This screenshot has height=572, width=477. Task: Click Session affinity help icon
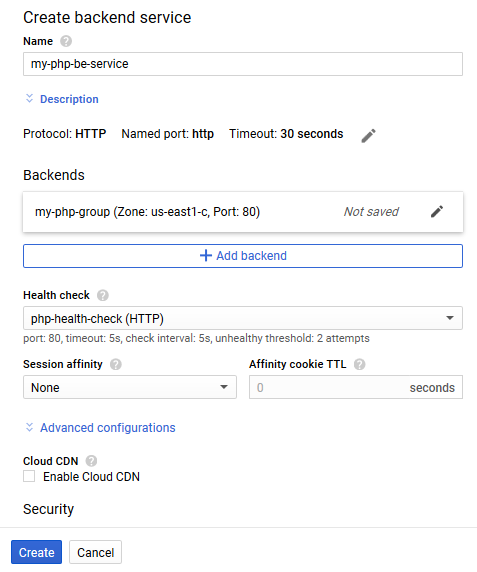click(x=116, y=364)
